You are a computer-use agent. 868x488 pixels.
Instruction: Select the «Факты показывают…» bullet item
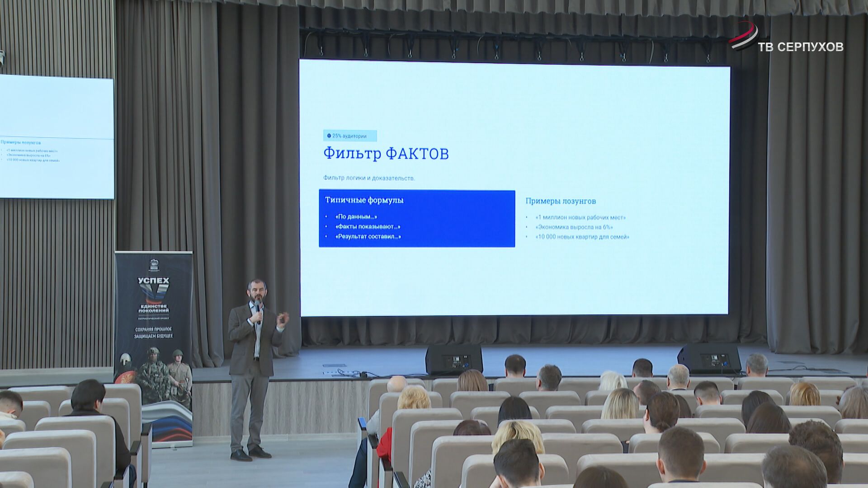[368, 227]
